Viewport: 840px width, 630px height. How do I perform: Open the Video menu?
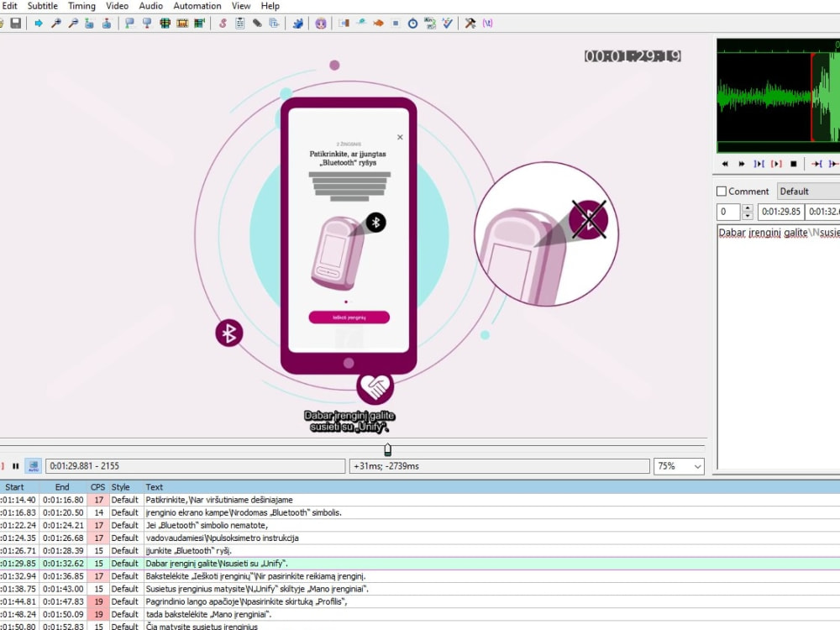pos(117,6)
